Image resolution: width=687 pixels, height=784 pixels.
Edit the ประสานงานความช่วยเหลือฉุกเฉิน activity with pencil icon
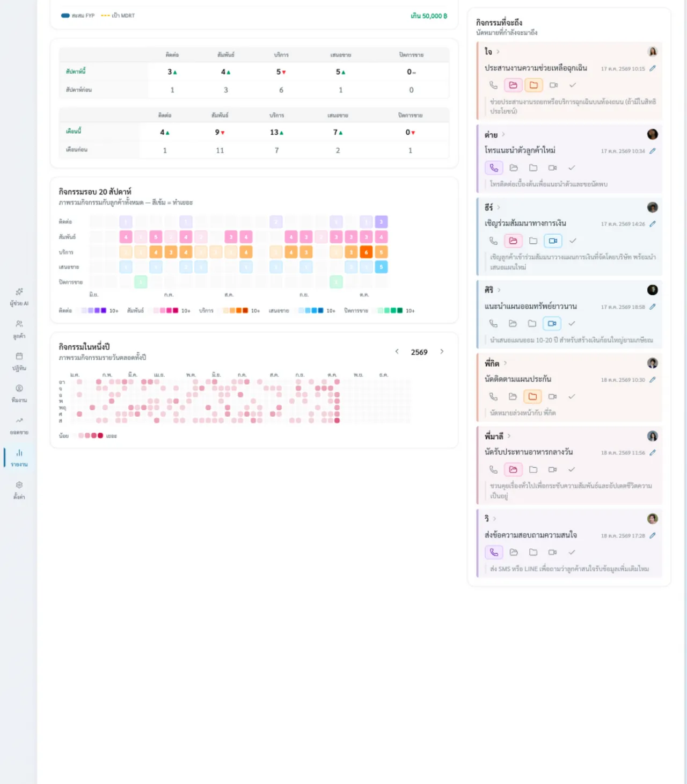(653, 69)
